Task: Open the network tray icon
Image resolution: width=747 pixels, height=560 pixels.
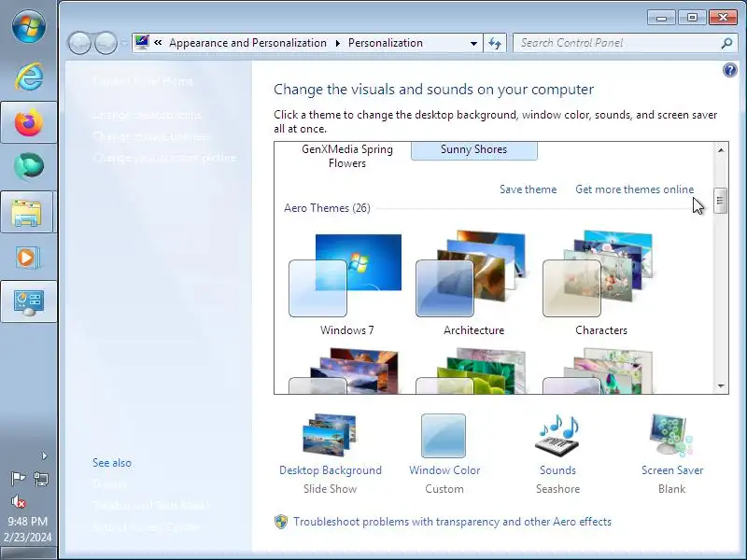Action: pos(41,478)
